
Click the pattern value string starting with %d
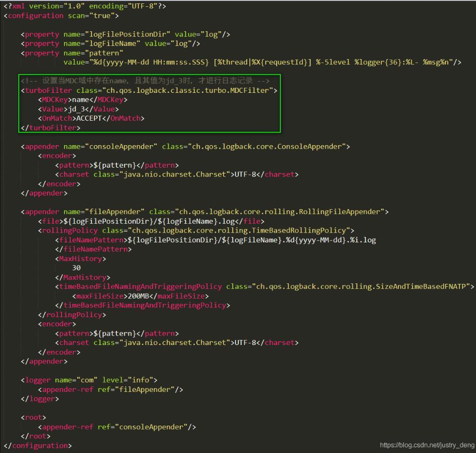(x=262, y=62)
